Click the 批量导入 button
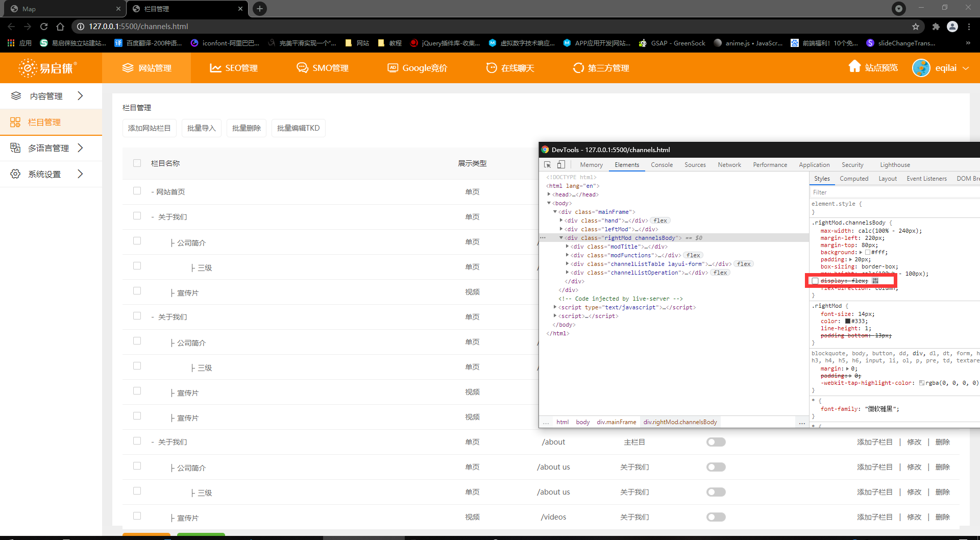 point(202,128)
